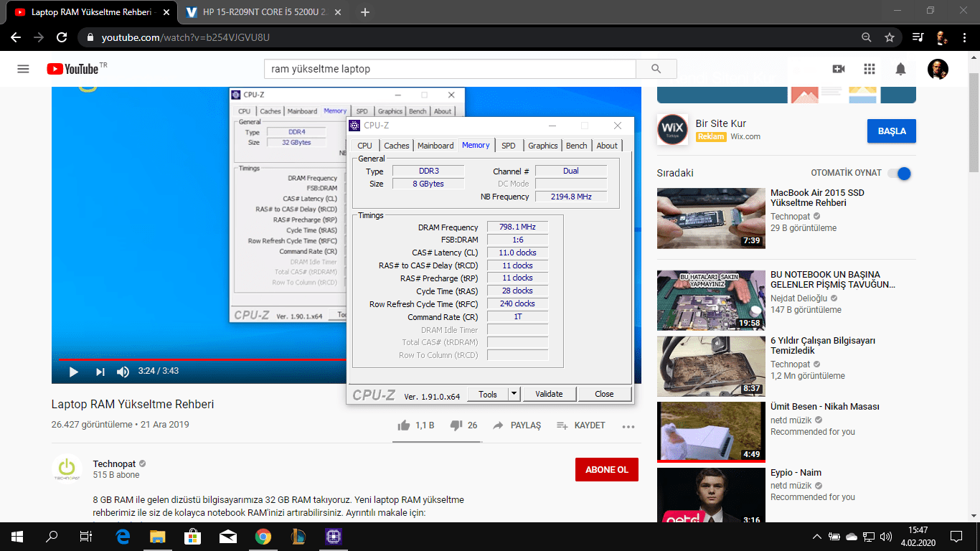Switch to CPU tab in CPU-Z
The image size is (980, 551).
[x=365, y=146]
